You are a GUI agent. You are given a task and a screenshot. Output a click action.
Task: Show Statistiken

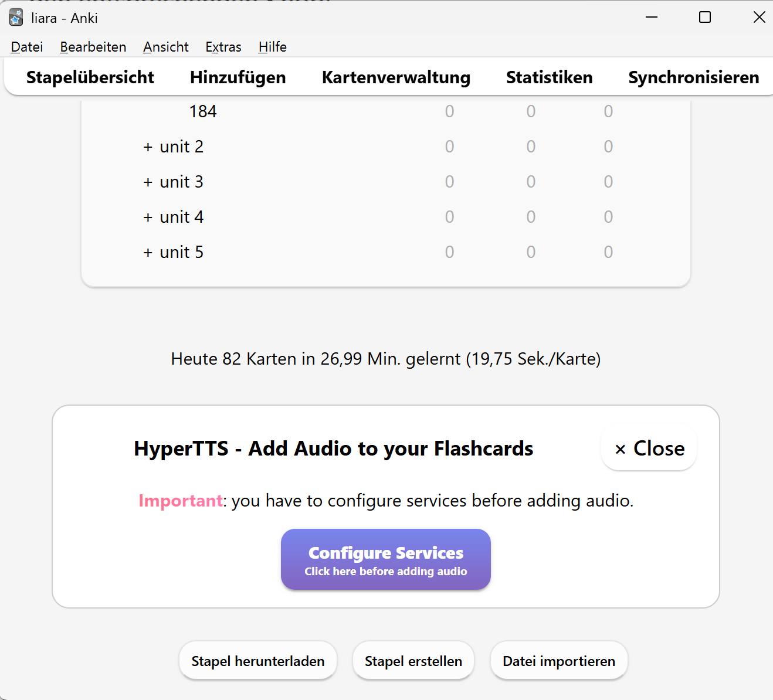[550, 77]
